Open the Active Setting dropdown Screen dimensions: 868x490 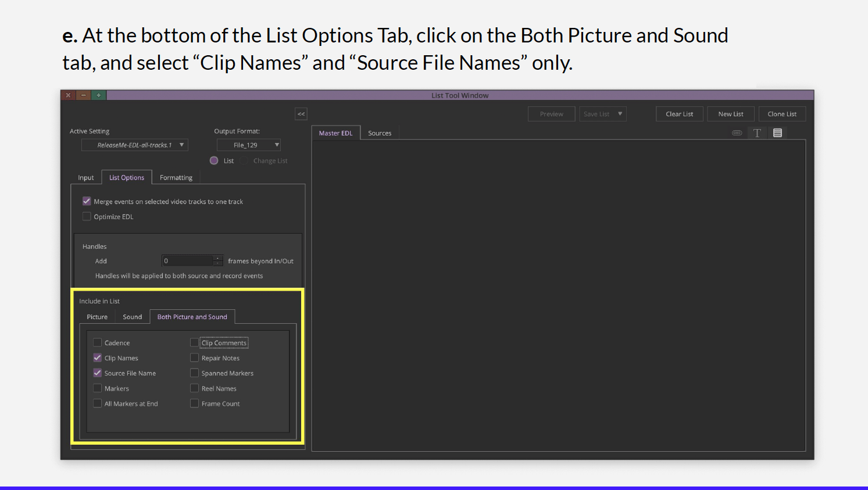(x=135, y=145)
